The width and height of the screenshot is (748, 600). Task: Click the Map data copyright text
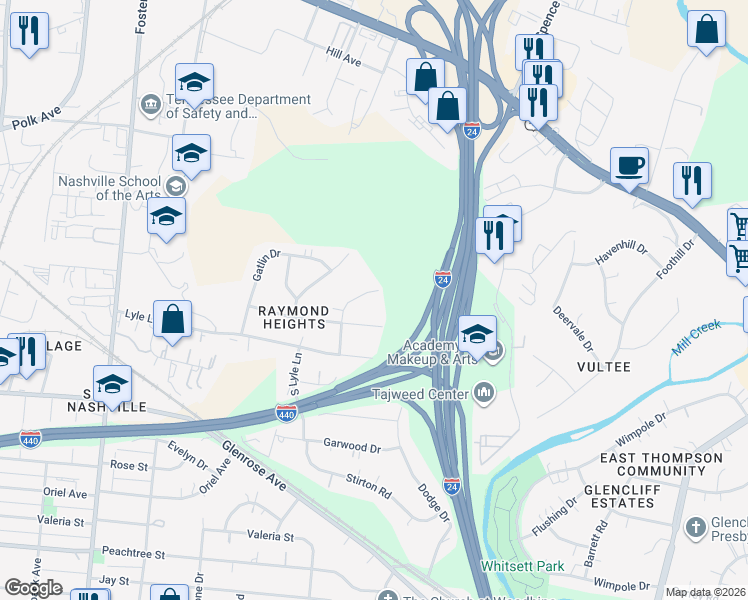click(x=706, y=592)
